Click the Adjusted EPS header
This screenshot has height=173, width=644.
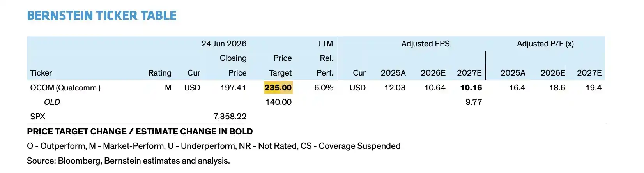(425, 44)
